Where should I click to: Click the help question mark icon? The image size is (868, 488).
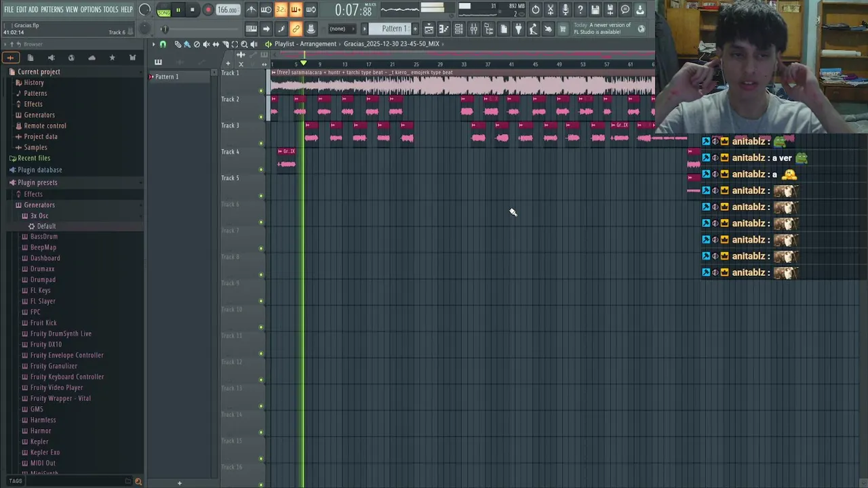(580, 10)
